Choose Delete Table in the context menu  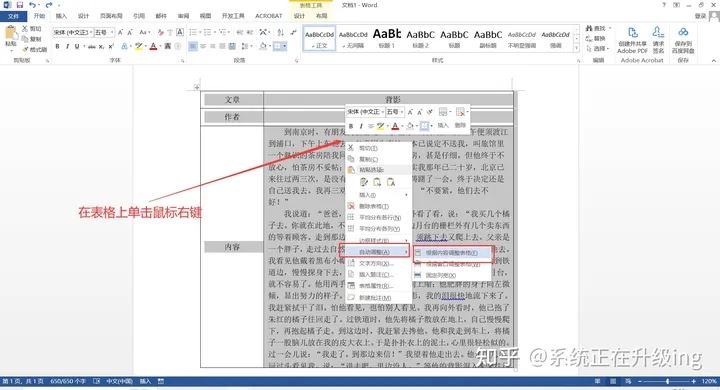[379, 206]
